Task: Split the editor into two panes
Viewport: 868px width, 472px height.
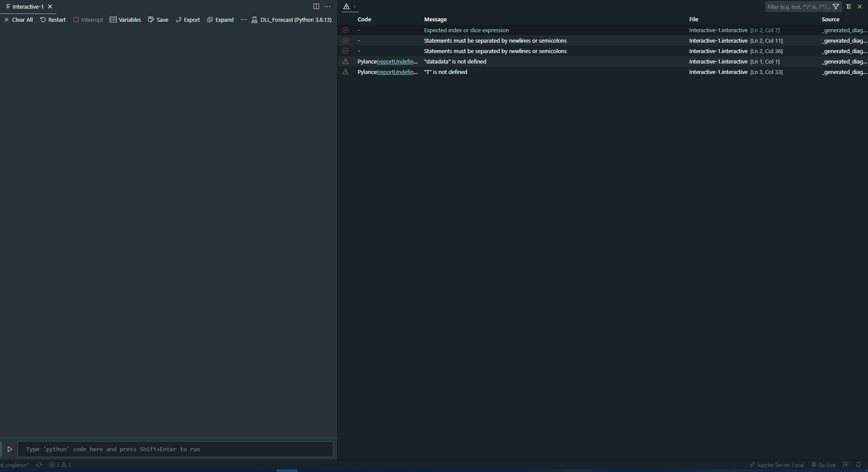Action: click(316, 7)
